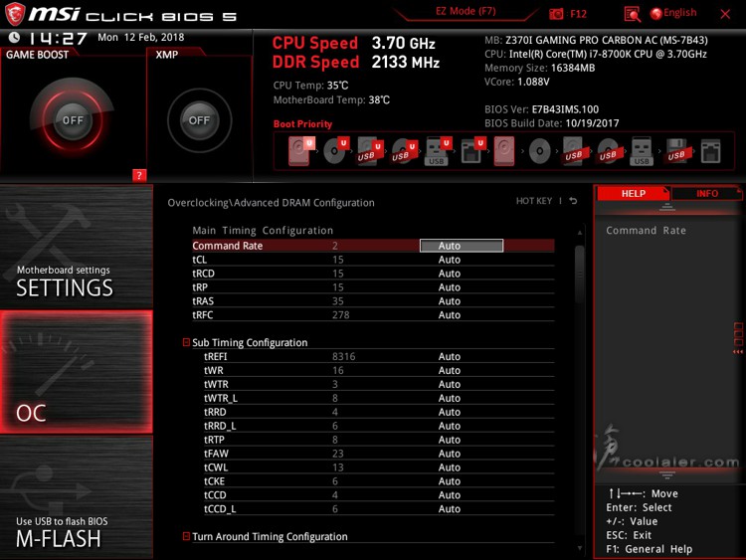
Task: Click the red question mark help icon
Action: [139, 175]
